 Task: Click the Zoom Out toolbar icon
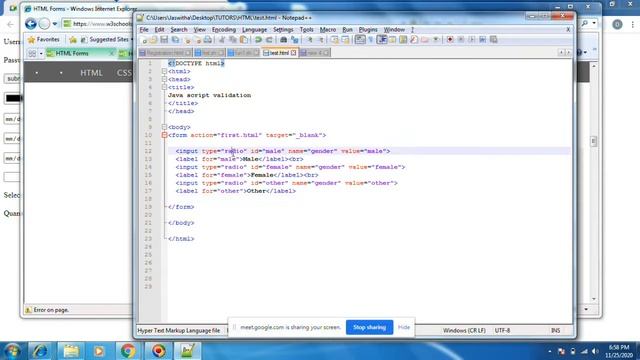tap(321, 40)
